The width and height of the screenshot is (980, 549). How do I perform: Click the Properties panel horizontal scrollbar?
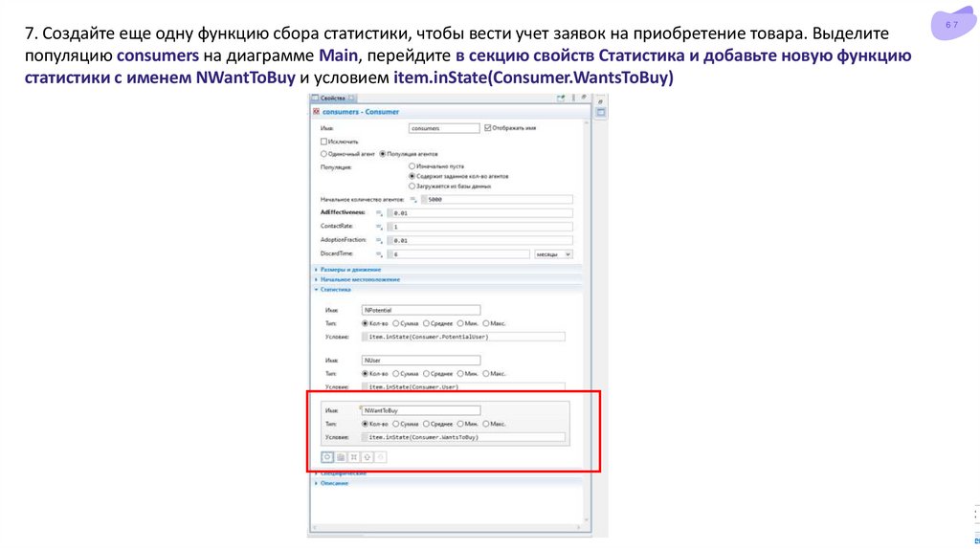click(449, 528)
